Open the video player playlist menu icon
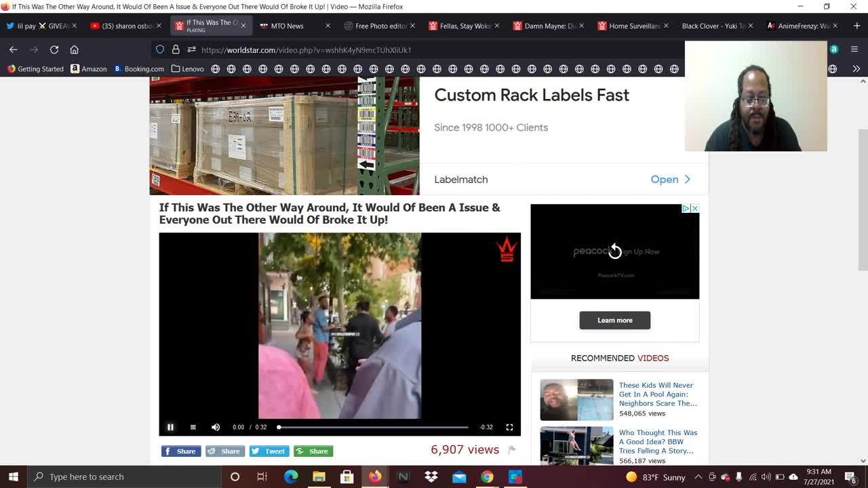The image size is (868, 488). [x=193, y=427]
